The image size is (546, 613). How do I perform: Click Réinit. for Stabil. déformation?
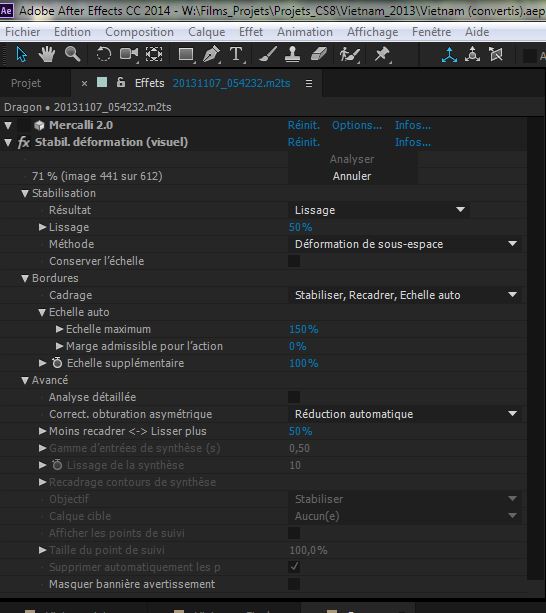pos(304,142)
